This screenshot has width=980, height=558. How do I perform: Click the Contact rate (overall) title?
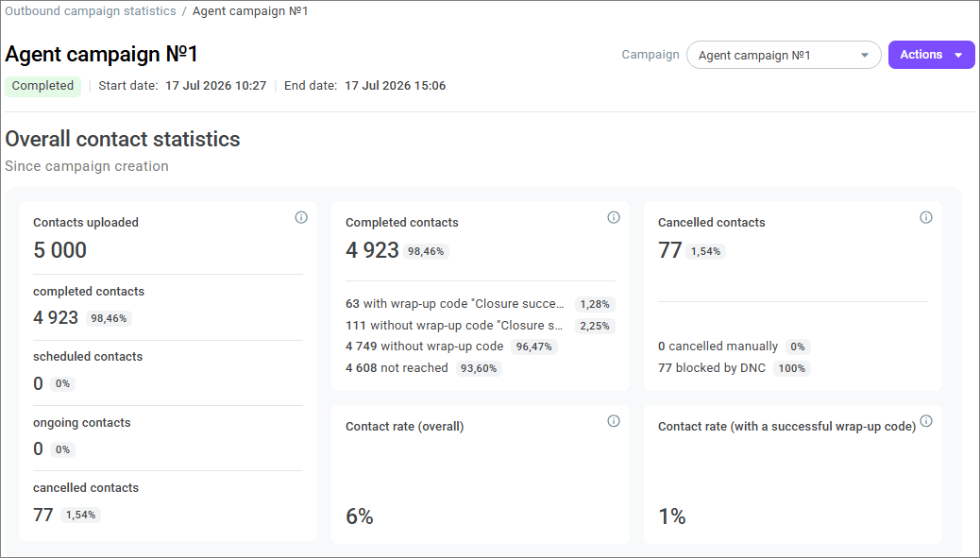point(405,427)
